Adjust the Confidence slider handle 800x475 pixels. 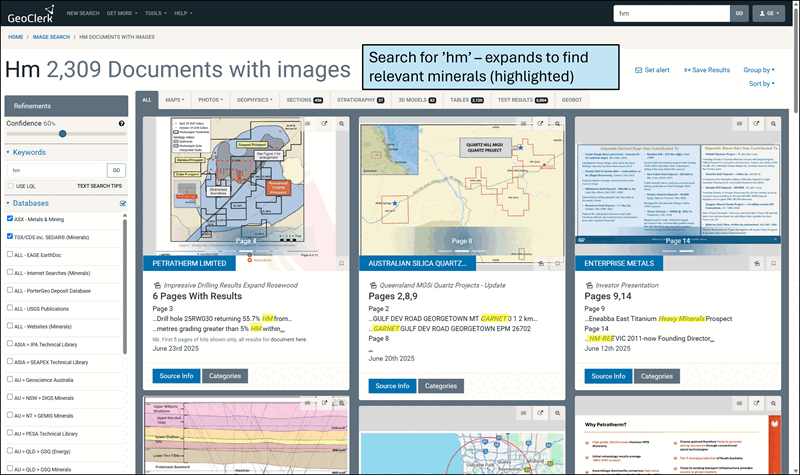[62, 133]
